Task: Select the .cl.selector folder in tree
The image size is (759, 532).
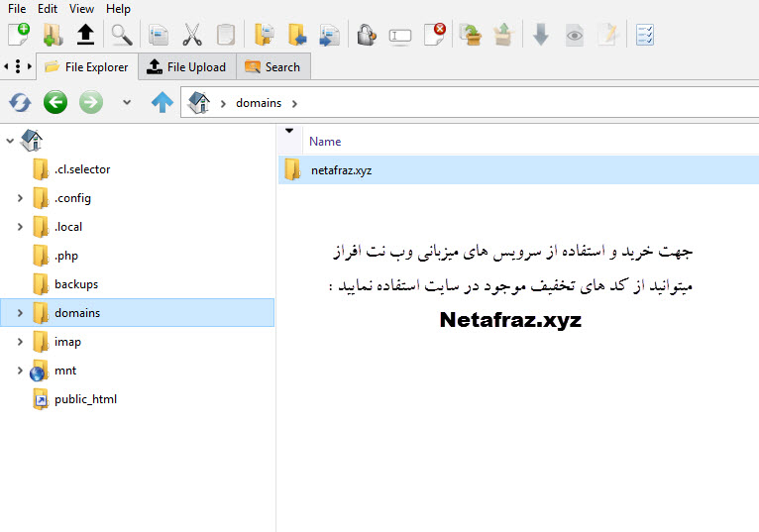Action: point(82,169)
